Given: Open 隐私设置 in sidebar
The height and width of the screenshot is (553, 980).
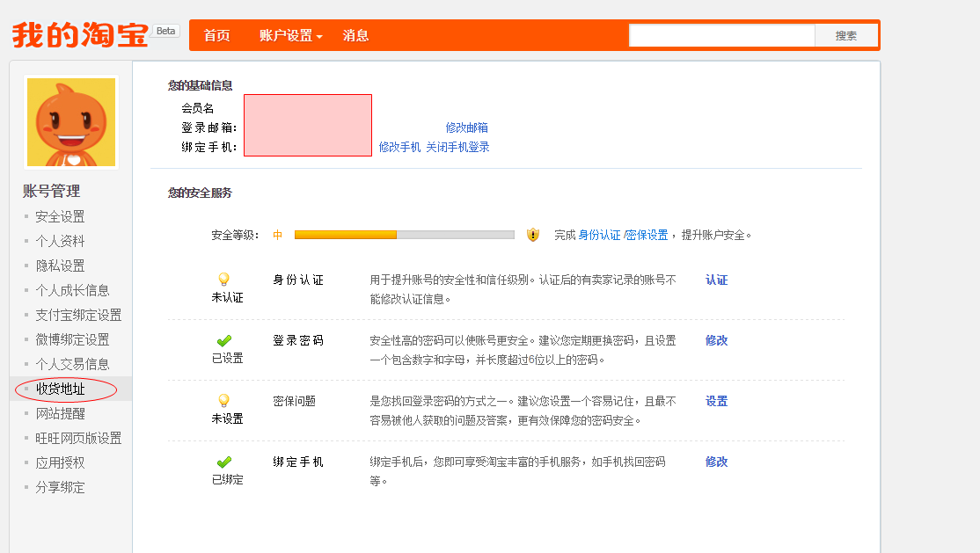Looking at the screenshot, I should [x=60, y=266].
